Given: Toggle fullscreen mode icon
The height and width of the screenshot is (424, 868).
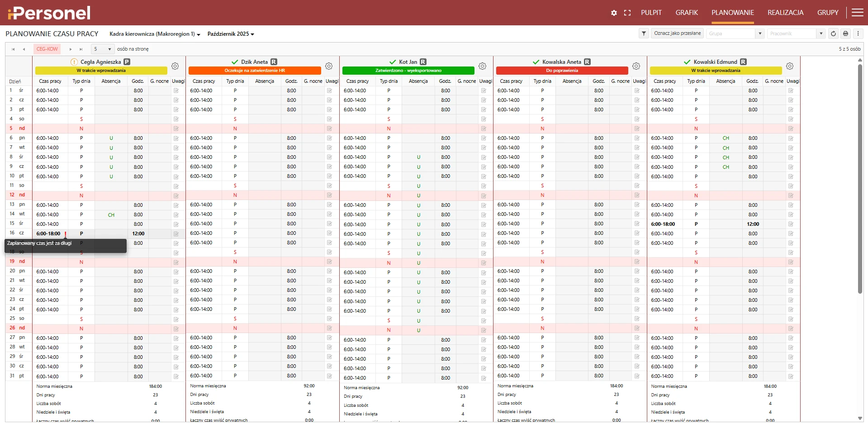Looking at the screenshot, I should tap(627, 13).
